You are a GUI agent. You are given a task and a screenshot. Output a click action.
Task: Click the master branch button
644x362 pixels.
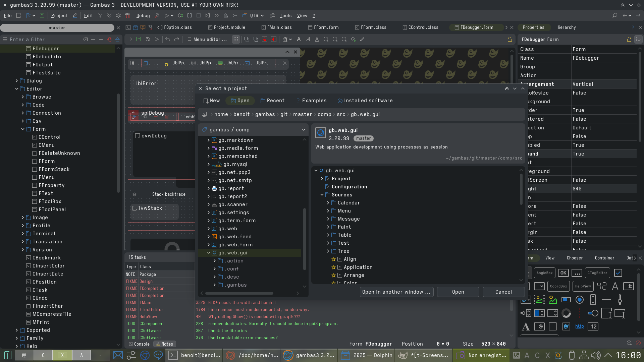click(x=57, y=28)
